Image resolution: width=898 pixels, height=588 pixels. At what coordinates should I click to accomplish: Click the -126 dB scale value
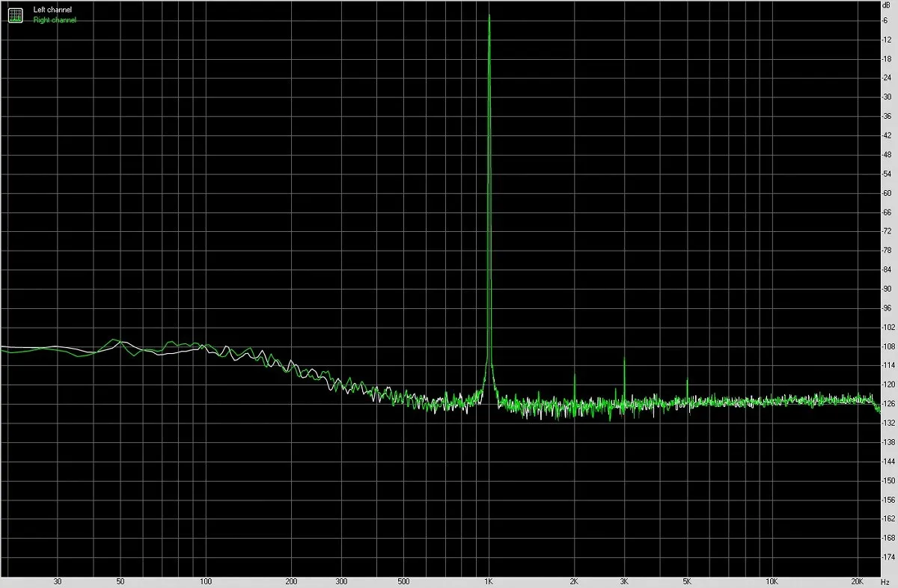[x=888, y=403]
